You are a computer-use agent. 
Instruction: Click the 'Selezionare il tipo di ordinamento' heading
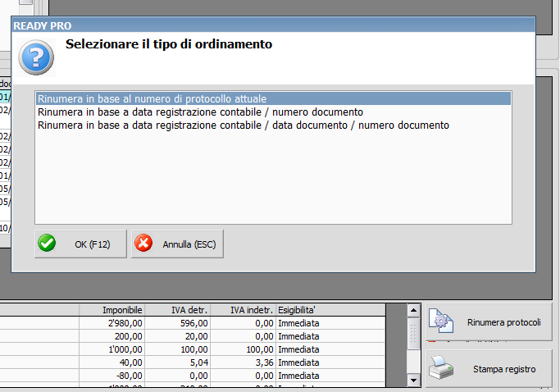point(169,44)
